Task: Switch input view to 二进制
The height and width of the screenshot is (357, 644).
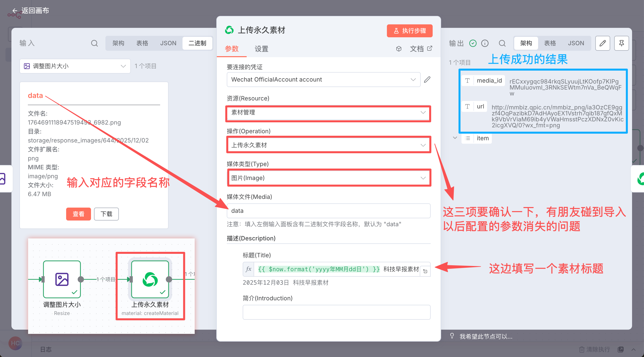Action: click(197, 43)
